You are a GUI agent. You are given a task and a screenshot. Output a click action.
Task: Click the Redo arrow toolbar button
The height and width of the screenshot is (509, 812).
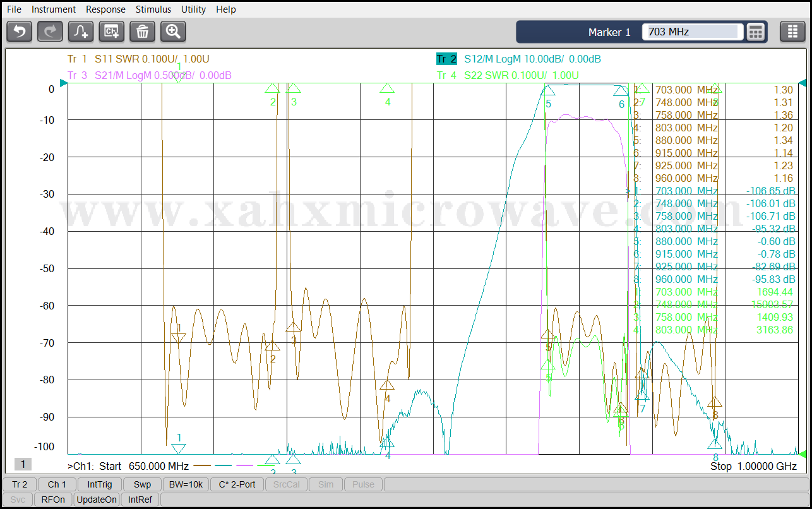(x=50, y=32)
